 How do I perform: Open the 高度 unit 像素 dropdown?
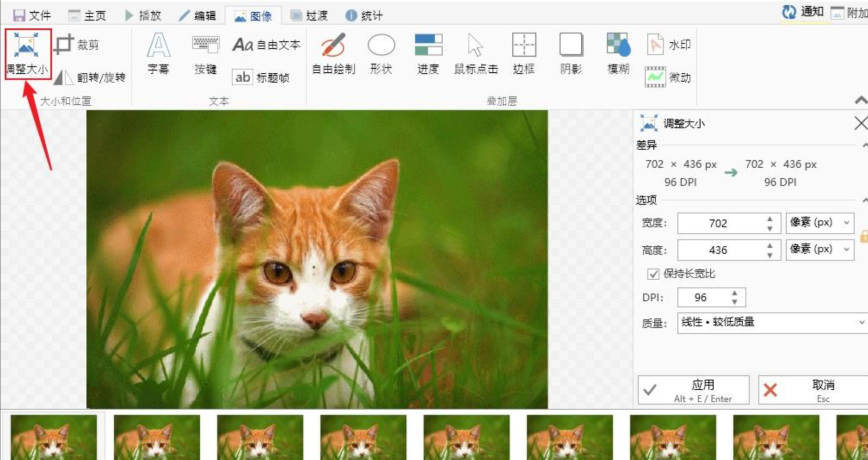point(820,250)
